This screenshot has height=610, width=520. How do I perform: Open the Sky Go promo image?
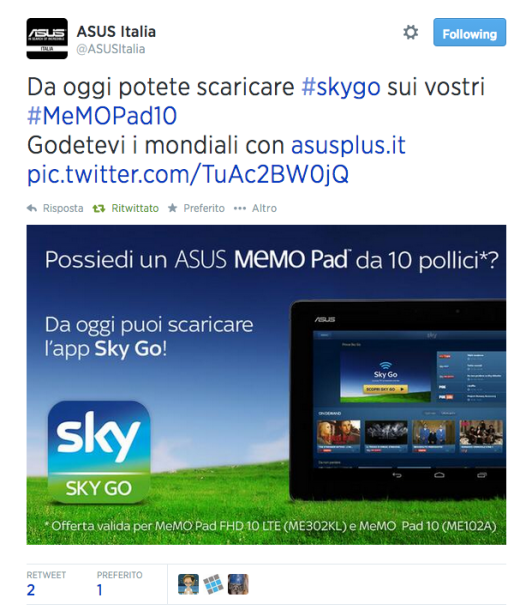(x=266, y=385)
